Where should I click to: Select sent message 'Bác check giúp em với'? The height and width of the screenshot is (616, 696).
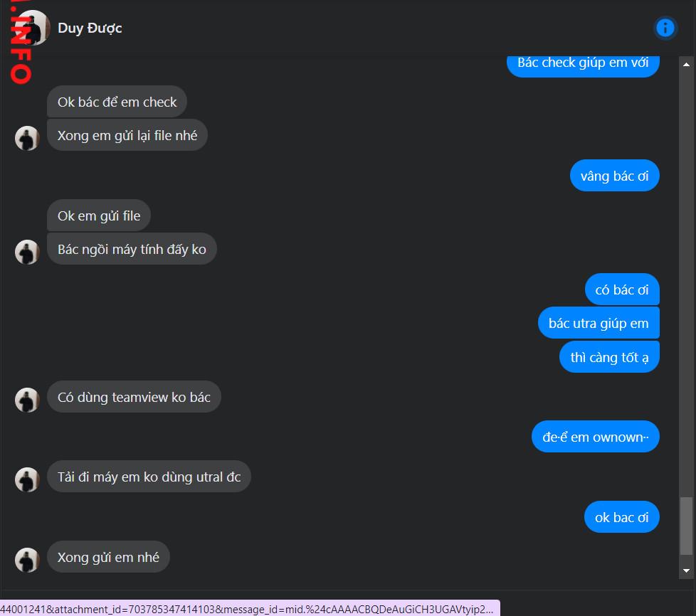point(583,63)
